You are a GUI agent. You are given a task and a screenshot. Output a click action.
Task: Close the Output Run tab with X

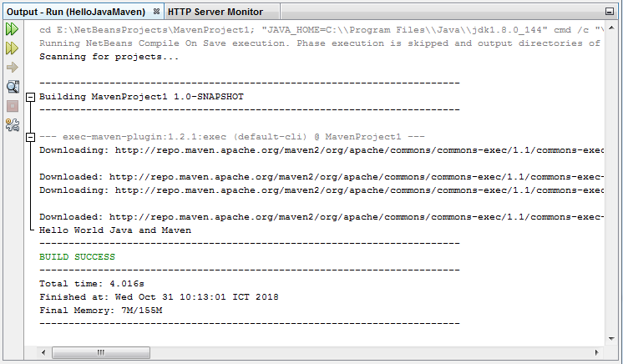(156, 12)
